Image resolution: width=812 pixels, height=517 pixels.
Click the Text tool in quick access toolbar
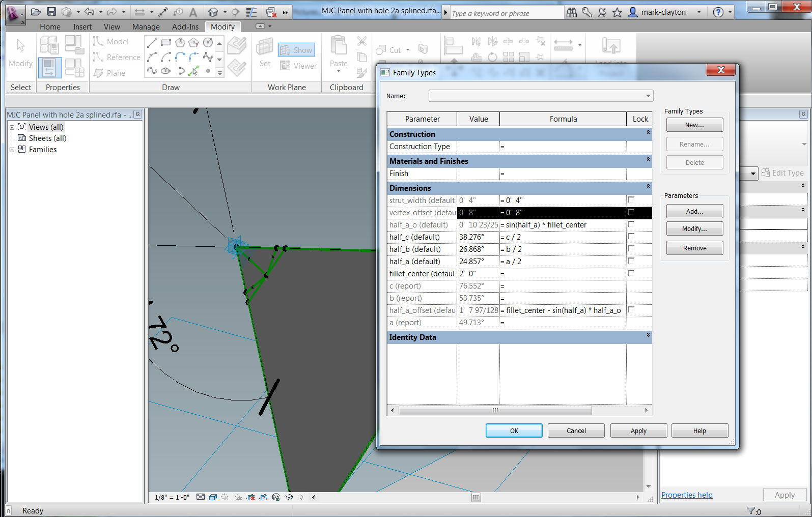click(x=193, y=12)
